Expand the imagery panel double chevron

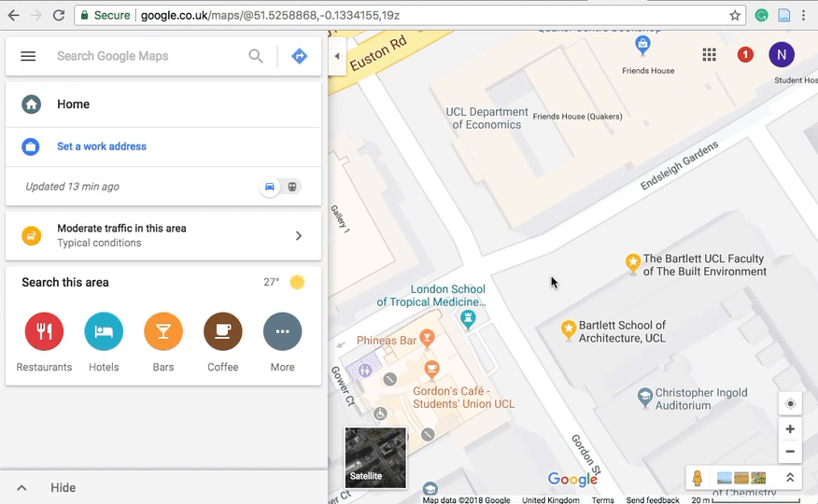point(790,478)
